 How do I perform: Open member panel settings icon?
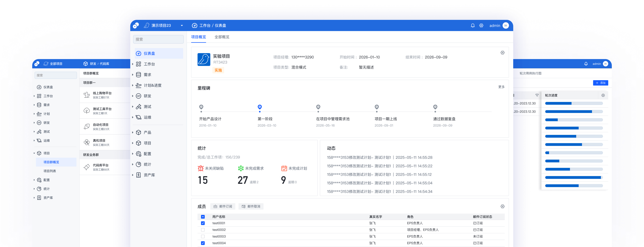[x=502, y=206]
